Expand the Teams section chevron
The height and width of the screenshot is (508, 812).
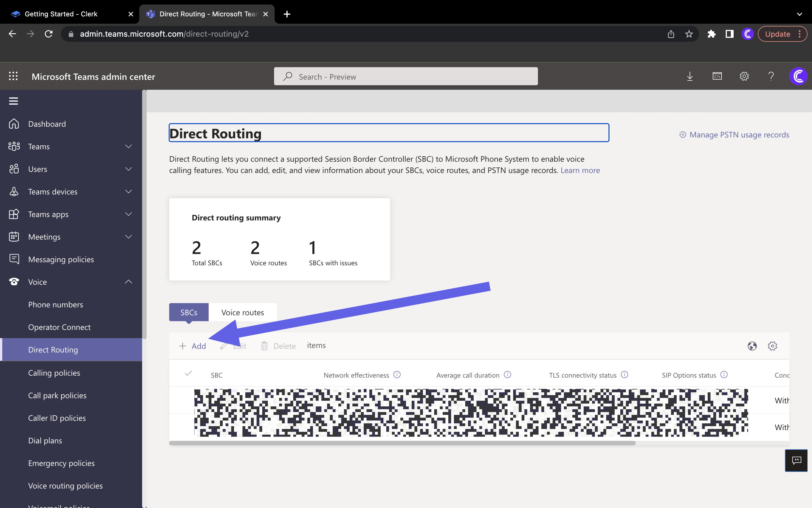pyautogui.click(x=129, y=146)
